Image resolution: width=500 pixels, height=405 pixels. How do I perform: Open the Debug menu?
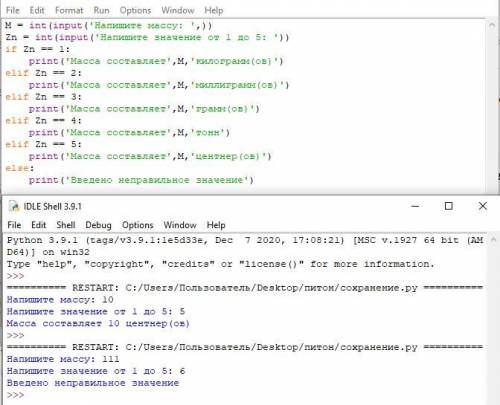pyautogui.click(x=98, y=225)
